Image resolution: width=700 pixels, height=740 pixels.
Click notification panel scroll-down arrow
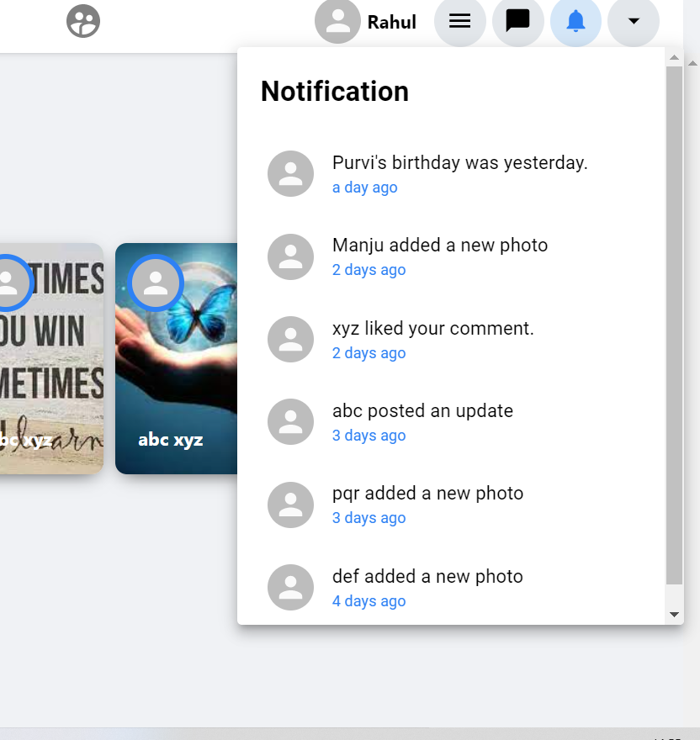[x=674, y=615]
